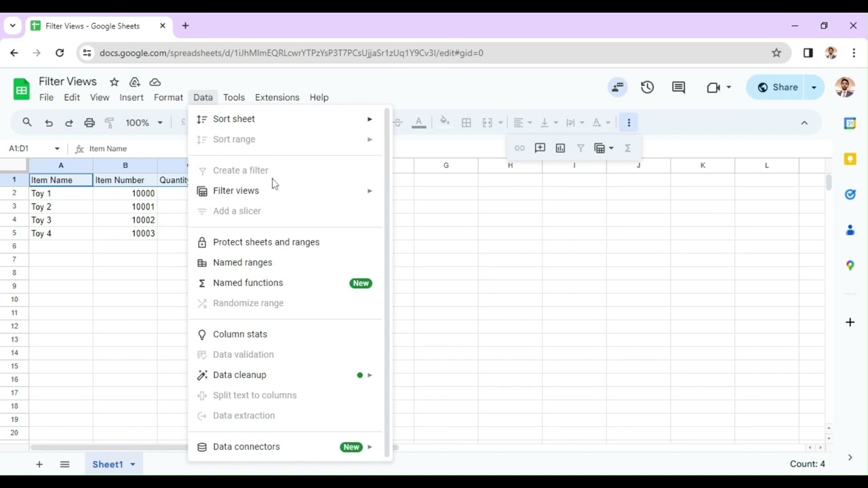Click the three-dot more toolbar button
This screenshot has width=868, height=488.
pyautogui.click(x=629, y=123)
